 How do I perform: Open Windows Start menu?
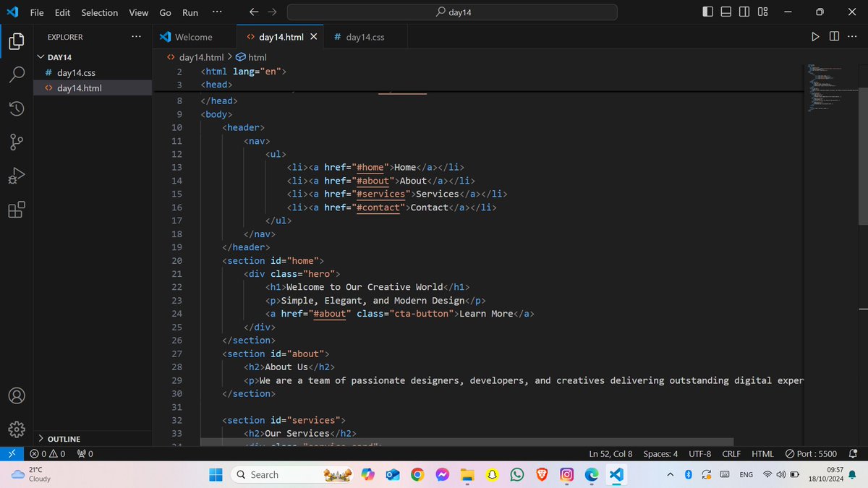point(216,474)
